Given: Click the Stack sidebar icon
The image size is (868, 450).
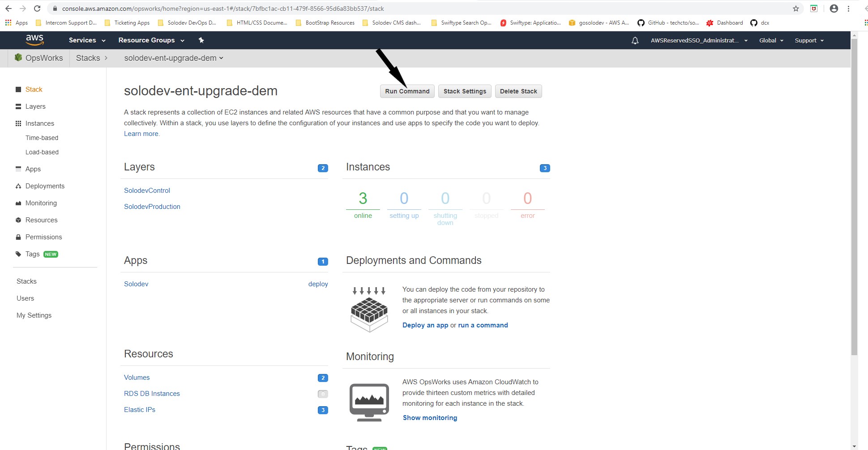Looking at the screenshot, I should click(18, 89).
